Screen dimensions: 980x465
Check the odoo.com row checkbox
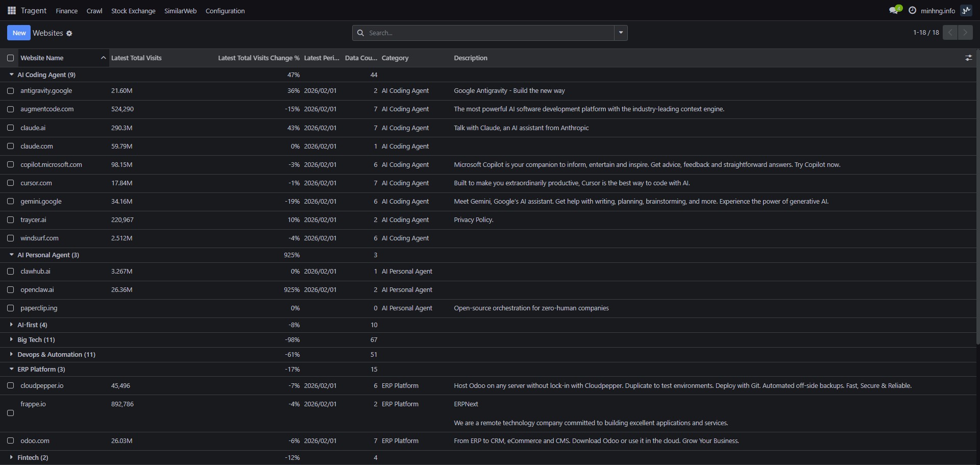click(x=10, y=440)
